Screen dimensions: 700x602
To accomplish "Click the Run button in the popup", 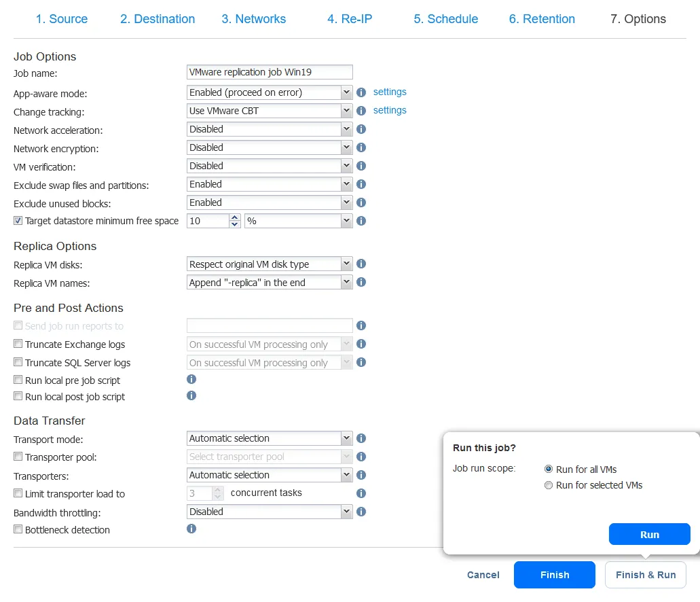I will [649, 534].
